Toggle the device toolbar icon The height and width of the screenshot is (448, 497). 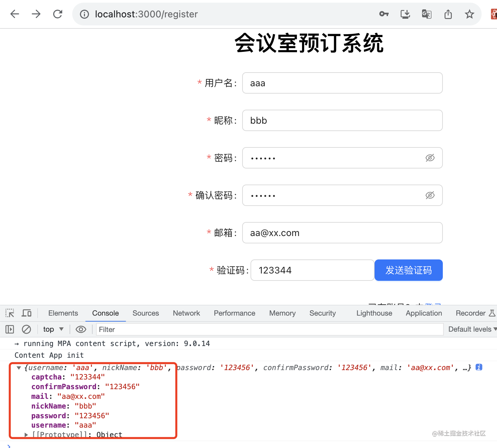click(x=26, y=313)
